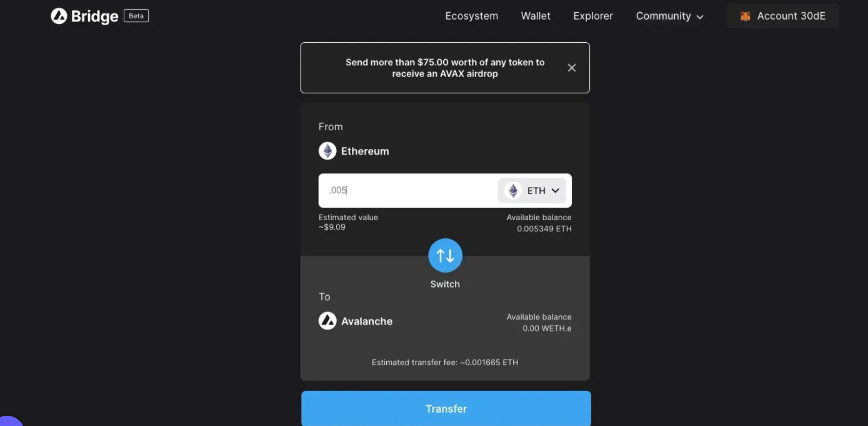Click the Switch label text
868x426 pixels.
445,284
